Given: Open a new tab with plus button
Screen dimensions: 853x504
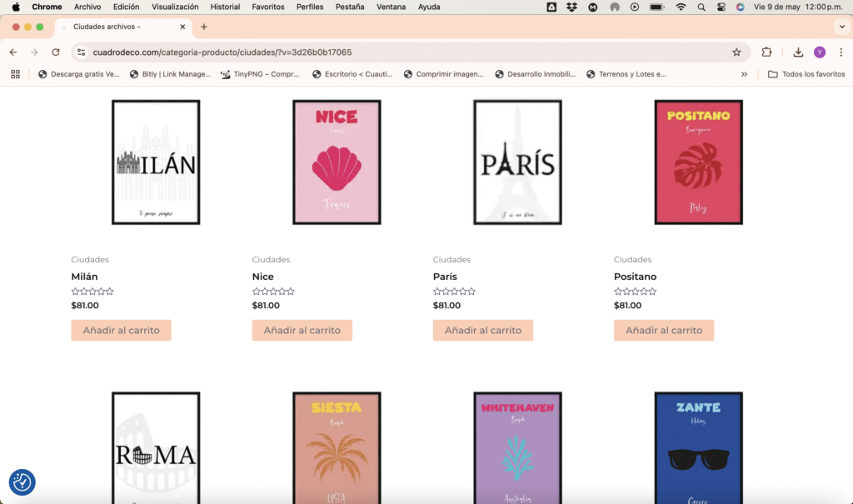Looking at the screenshot, I should (x=204, y=27).
